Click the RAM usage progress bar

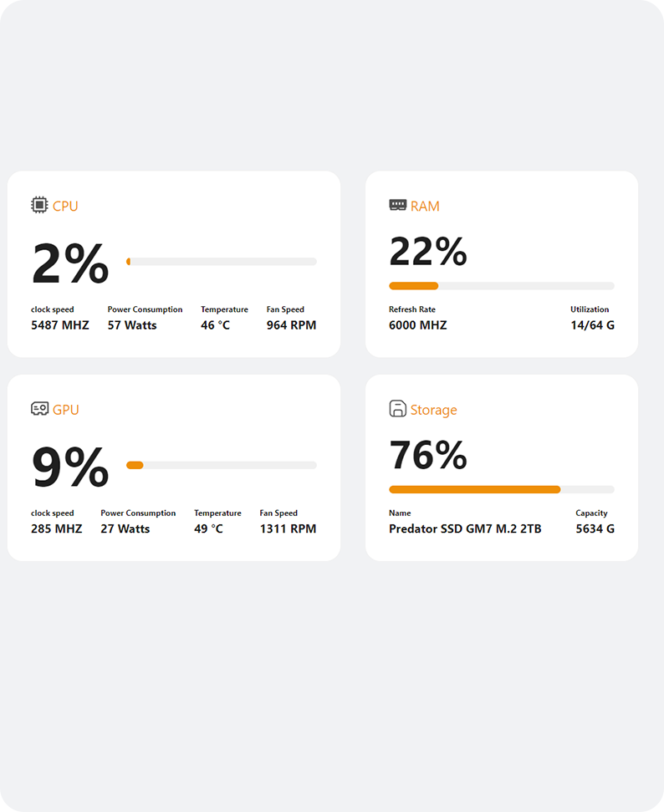(x=502, y=286)
